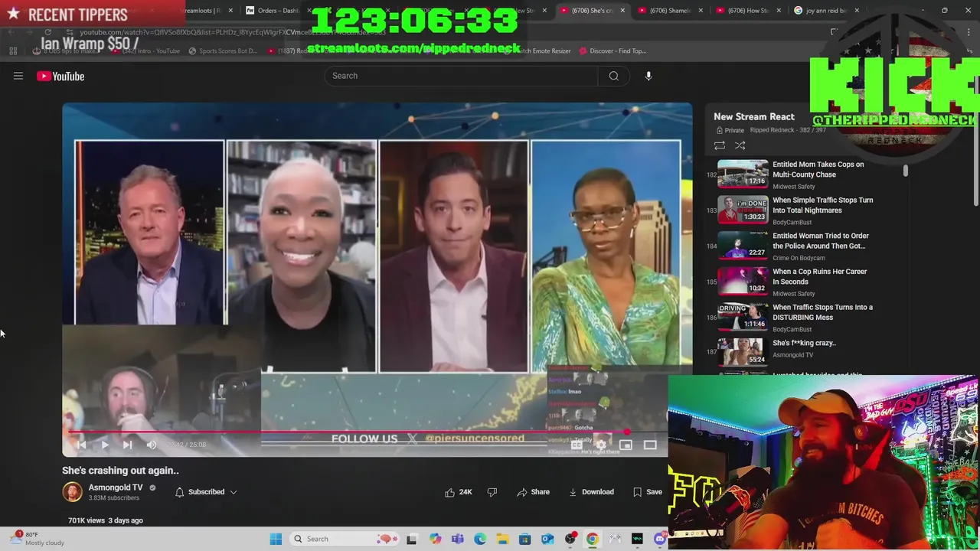Open Outlook from the taskbar
The width and height of the screenshot is (980, 551).
click(547, 539)
